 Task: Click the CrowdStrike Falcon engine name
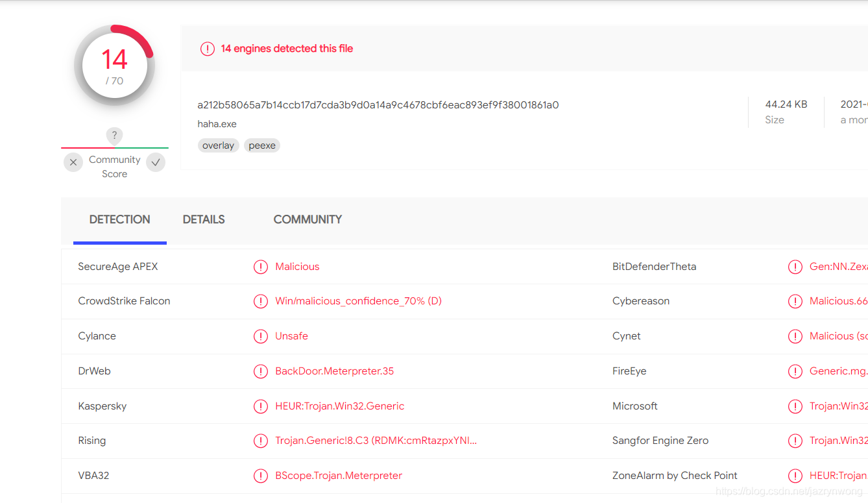pos(124,301)
